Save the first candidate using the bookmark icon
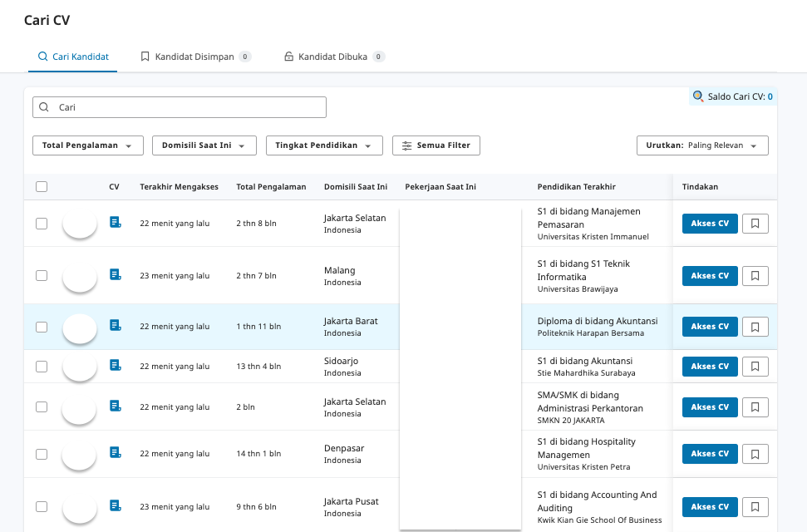The height and width of the screenshot is (532, 807). (755, 223)
